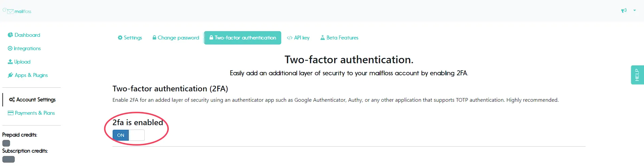
Task: Expand the top-right account dropdown arrow
Action: 635,10
